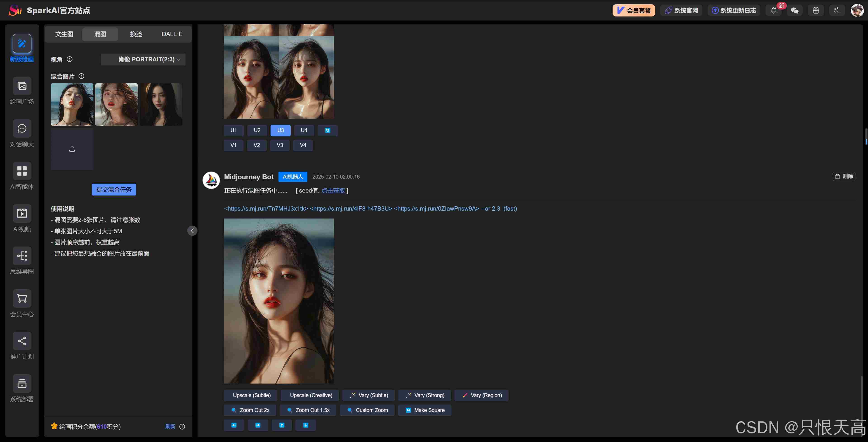Open the 会员中心 shopping cart icon
The image size is (868, 442).
(22, 298)
